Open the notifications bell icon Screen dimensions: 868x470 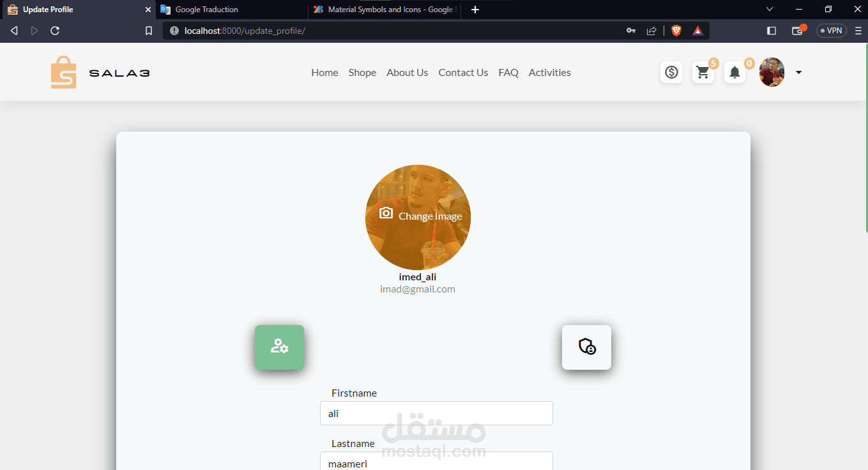[735, 72]
